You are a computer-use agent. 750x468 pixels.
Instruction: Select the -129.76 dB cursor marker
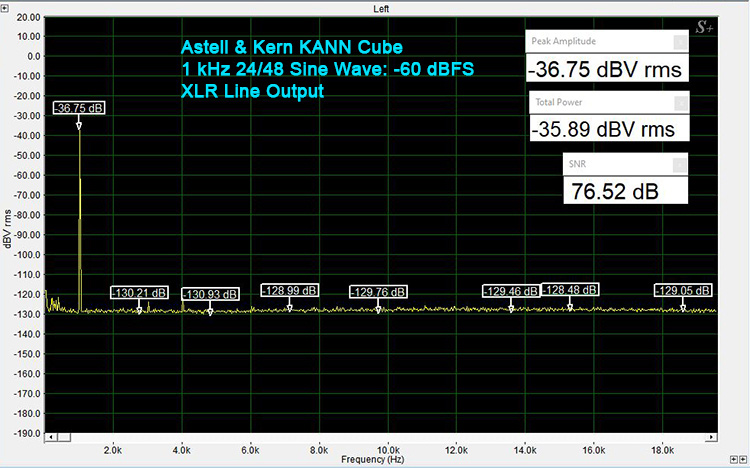point(378,292)
